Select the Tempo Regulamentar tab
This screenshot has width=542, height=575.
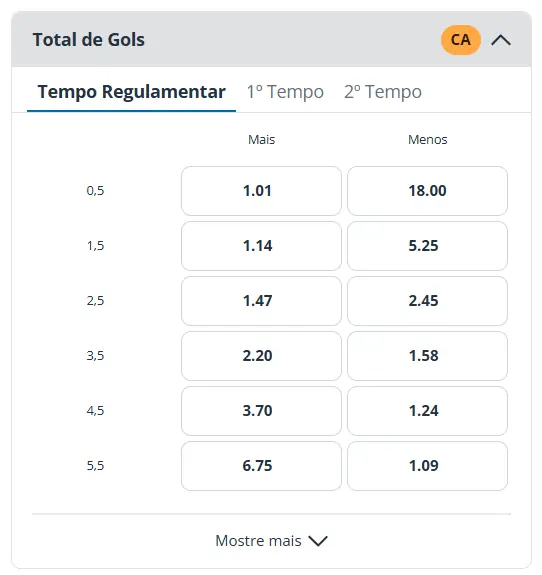pyautogui.click(x=131, y=92)
